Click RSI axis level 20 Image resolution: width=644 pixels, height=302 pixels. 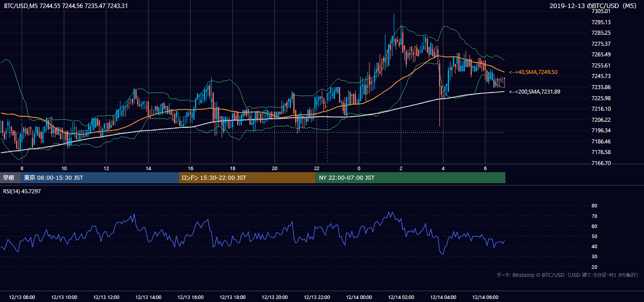point(594,267)
